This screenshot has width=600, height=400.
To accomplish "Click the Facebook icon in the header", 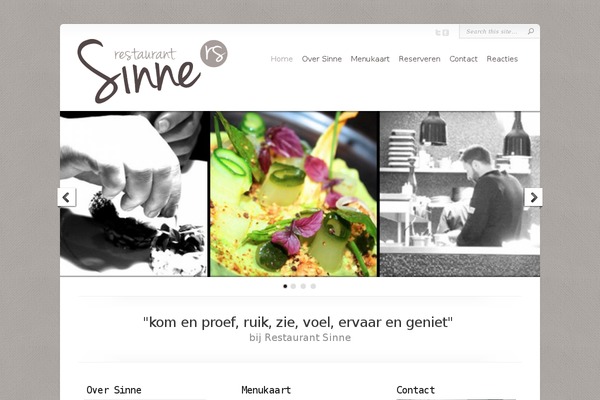I will [x=446, y=33].
